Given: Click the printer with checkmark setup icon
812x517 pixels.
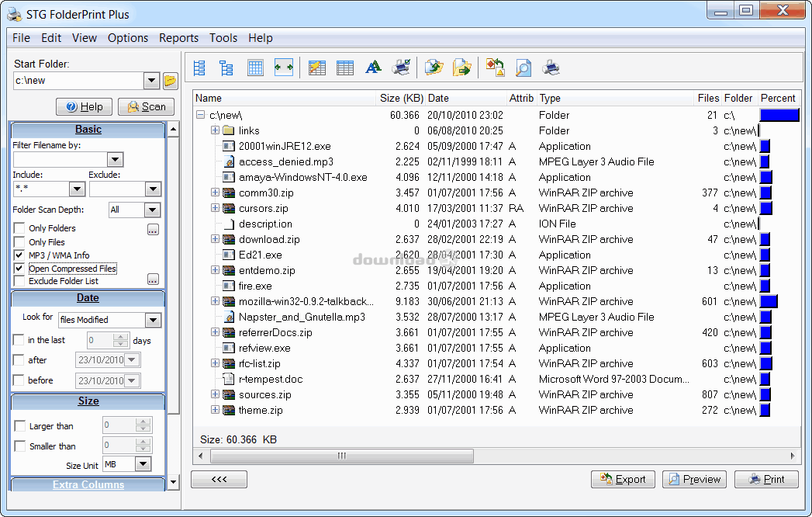Looking at the screenshot, I should 401,68.
